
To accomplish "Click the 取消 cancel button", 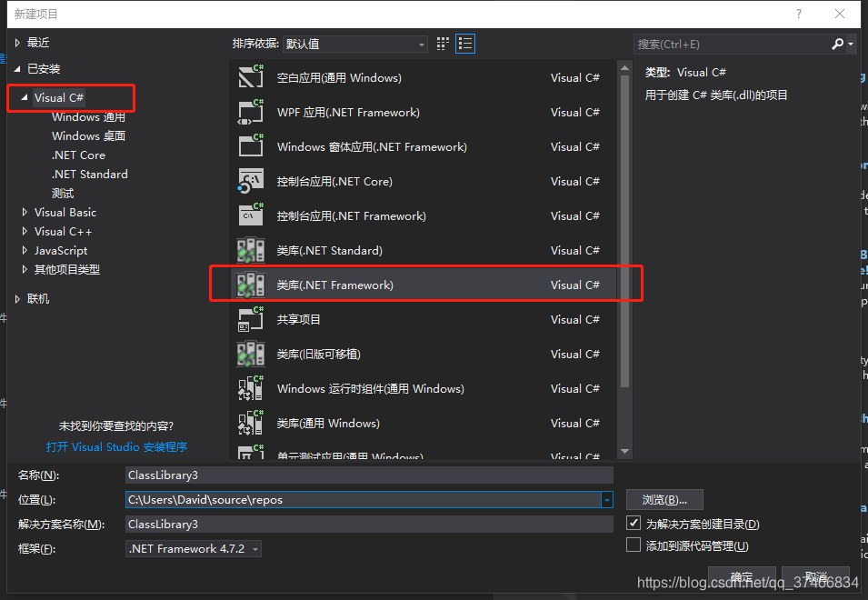I will click(816, 576).
